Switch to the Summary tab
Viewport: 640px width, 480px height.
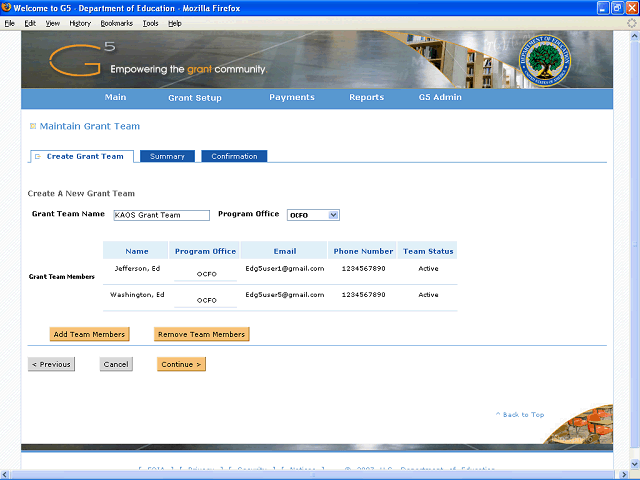[x=167, y=156]
